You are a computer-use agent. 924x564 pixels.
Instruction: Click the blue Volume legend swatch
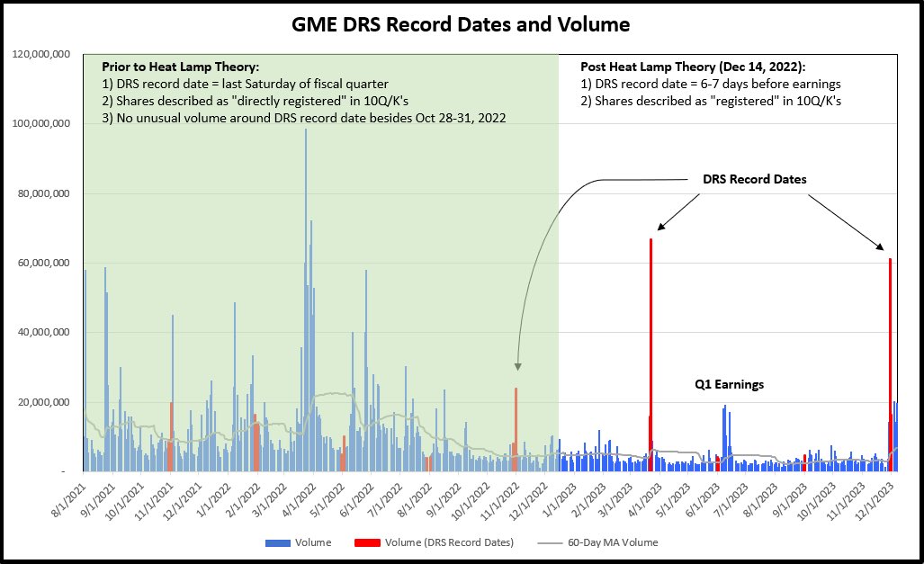pos(277,542)
